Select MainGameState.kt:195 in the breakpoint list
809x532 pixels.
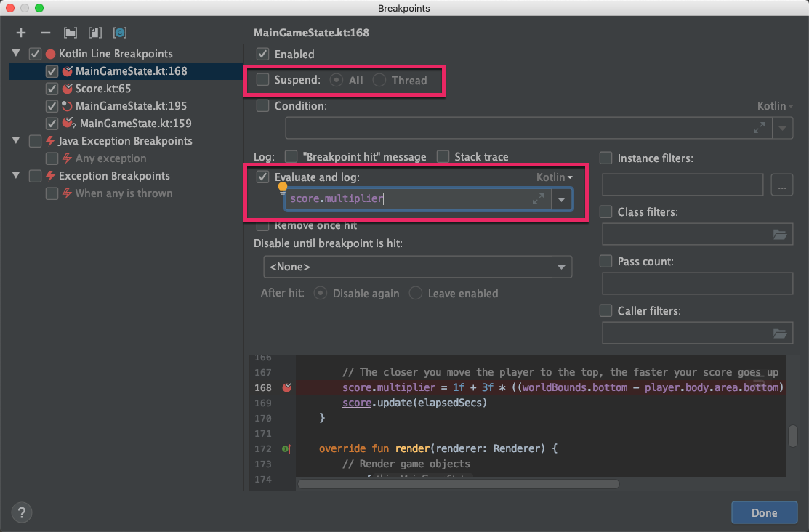[x=131, y=106]
